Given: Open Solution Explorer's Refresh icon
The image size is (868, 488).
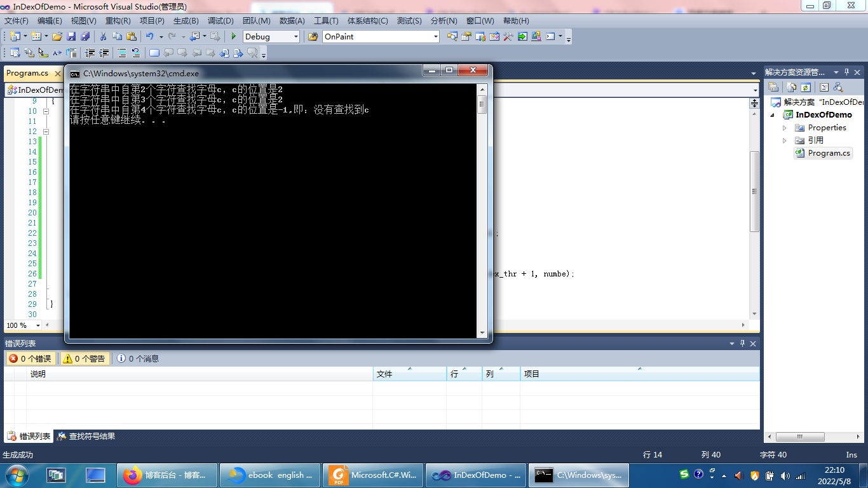Looking at the screenshot, I should coord(805,87).
